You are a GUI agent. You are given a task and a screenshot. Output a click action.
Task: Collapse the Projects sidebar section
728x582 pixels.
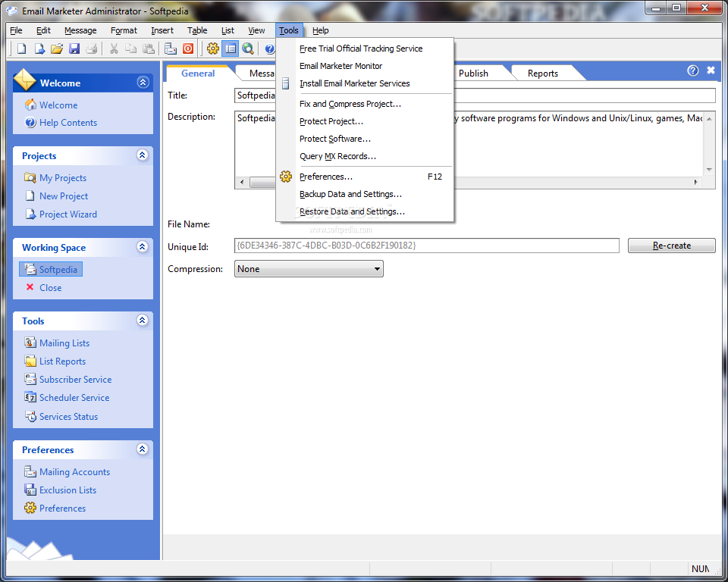coord(143,155)
